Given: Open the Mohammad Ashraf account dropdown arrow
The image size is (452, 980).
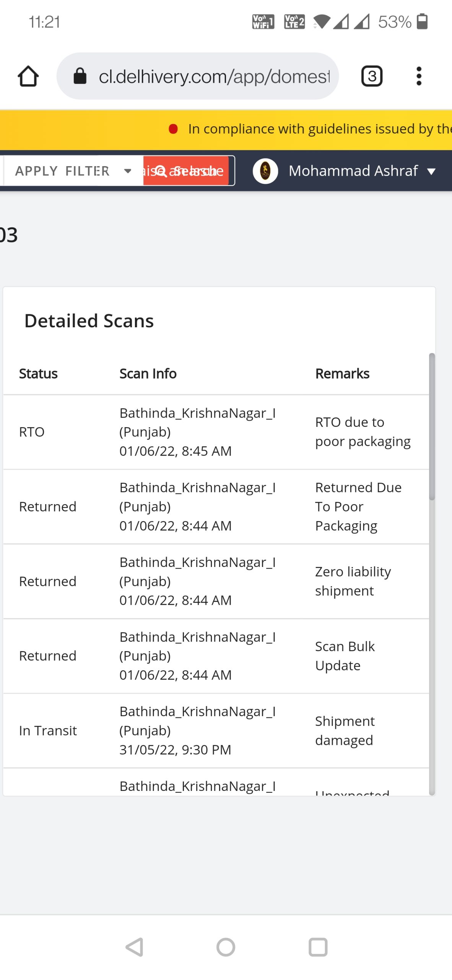Looking at the screenshot, I should (x=431, y=171).
